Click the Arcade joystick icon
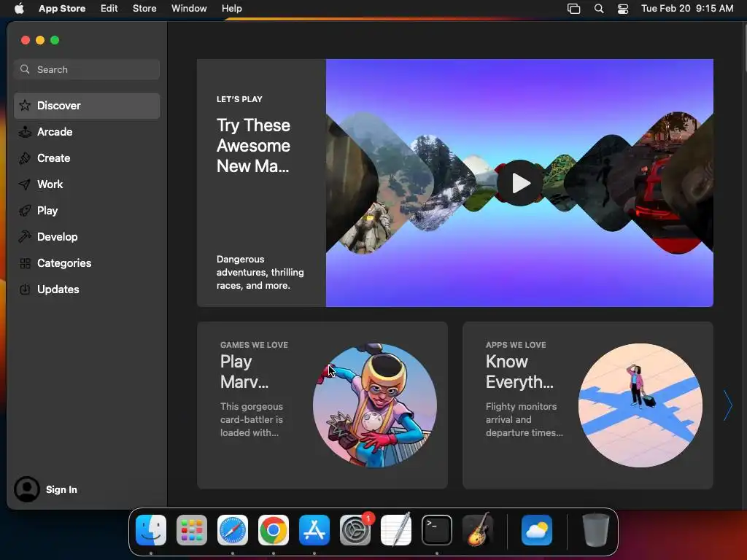The image size is (747, 560). pos(25,132)
